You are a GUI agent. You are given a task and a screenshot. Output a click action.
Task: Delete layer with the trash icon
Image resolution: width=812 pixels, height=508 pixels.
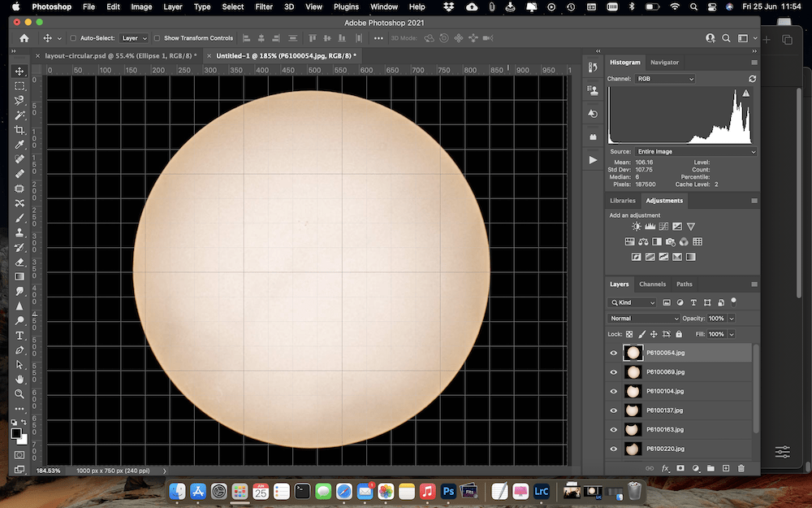741,468
